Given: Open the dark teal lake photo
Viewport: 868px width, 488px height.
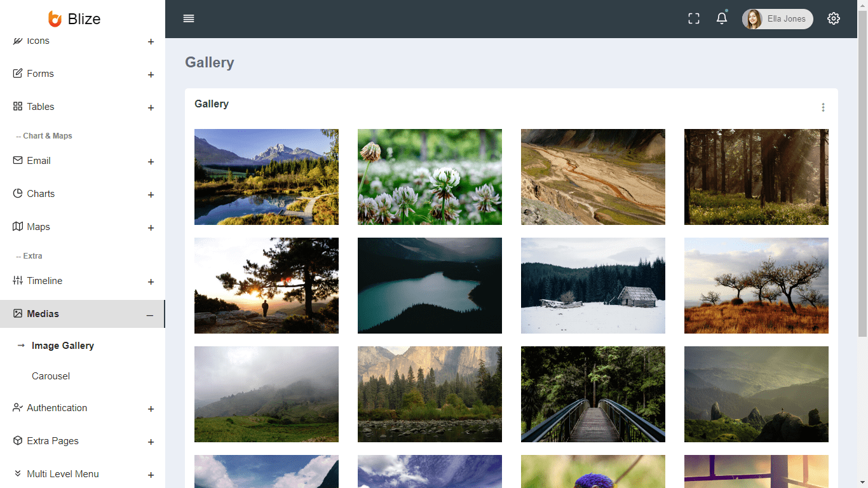Looking at the screenshot, I should 430,285.
